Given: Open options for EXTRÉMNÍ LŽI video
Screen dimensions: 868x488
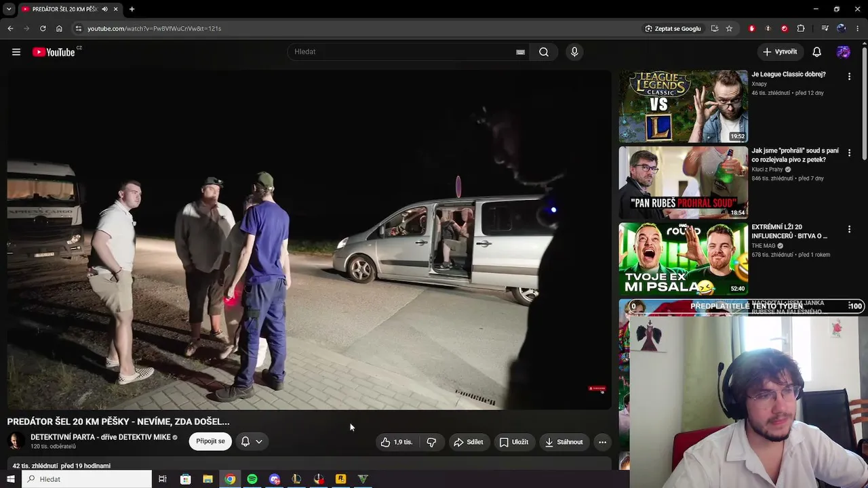Looking at the screenshot, I should (x=849, y=230).
